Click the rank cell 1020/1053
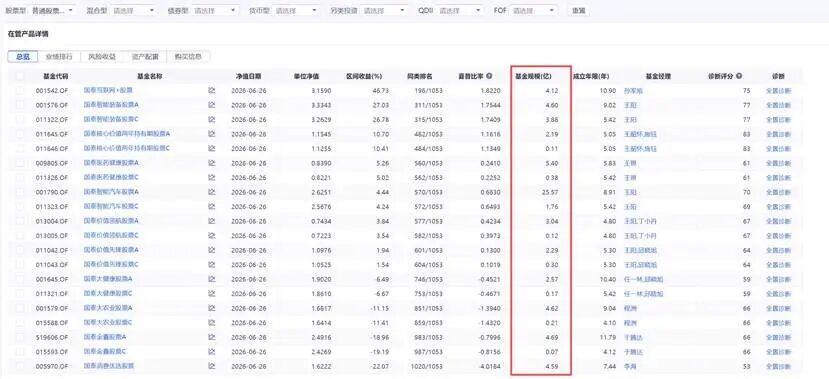 (428, 366)
